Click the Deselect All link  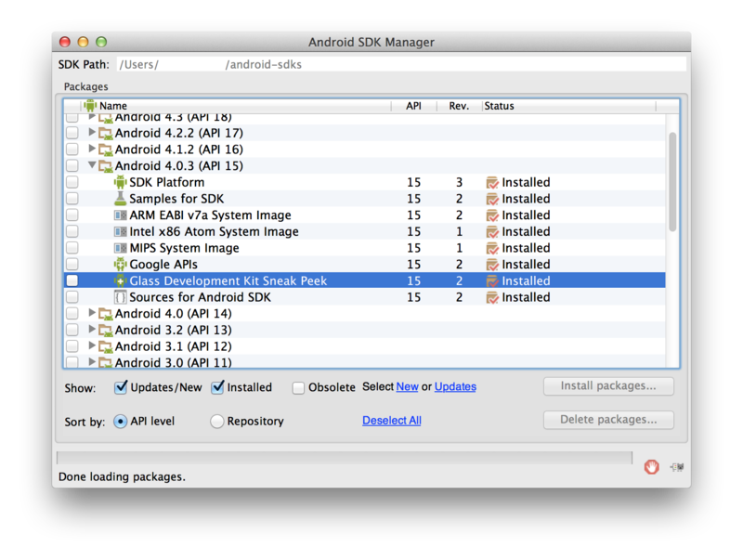point(392,421)
